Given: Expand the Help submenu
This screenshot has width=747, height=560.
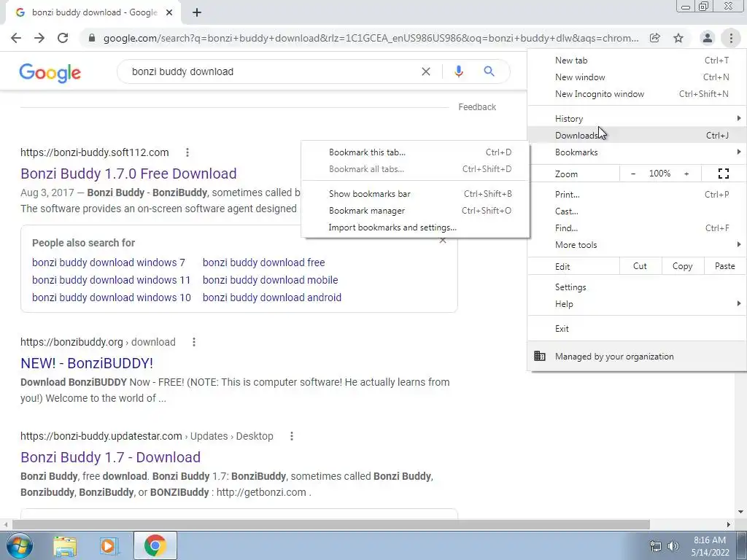Looking at the screenshot, I should (x=637, y=304).
